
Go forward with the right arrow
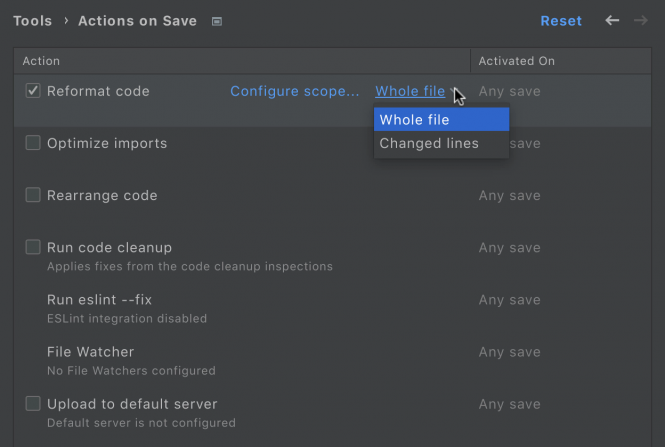[x=641, y=20]
